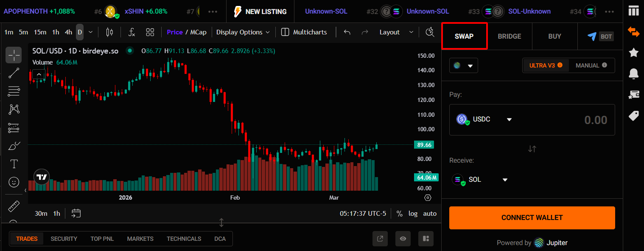Open the TOP PNL tab
Screen dimensions: 644x251
pyautogui.click(x=102, y=239)
